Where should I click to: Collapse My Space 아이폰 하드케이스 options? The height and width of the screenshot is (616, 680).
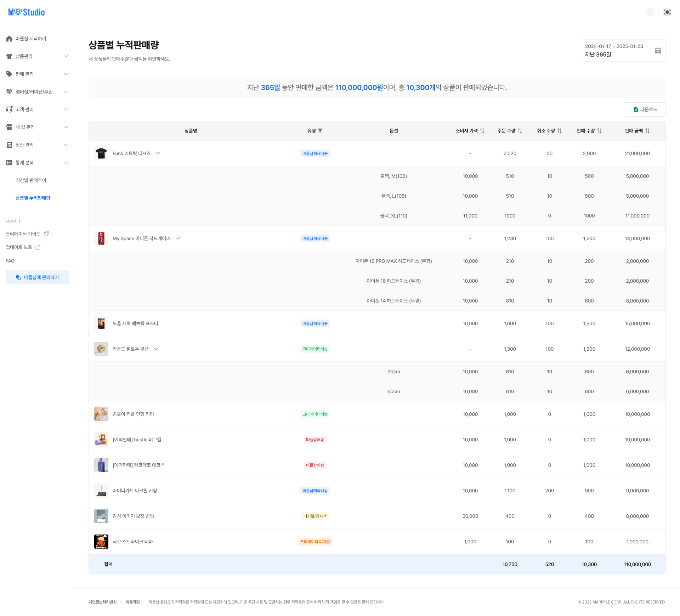pos(178,238)
